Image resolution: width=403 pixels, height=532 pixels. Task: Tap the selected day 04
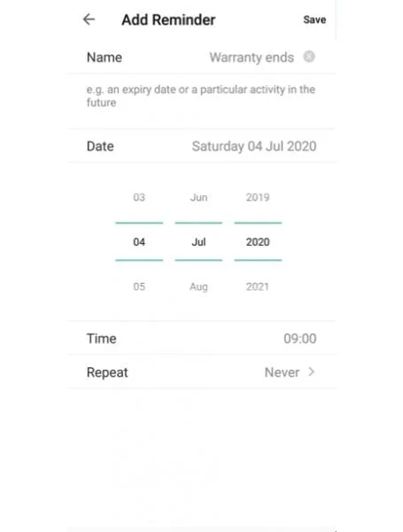(139, 242)
